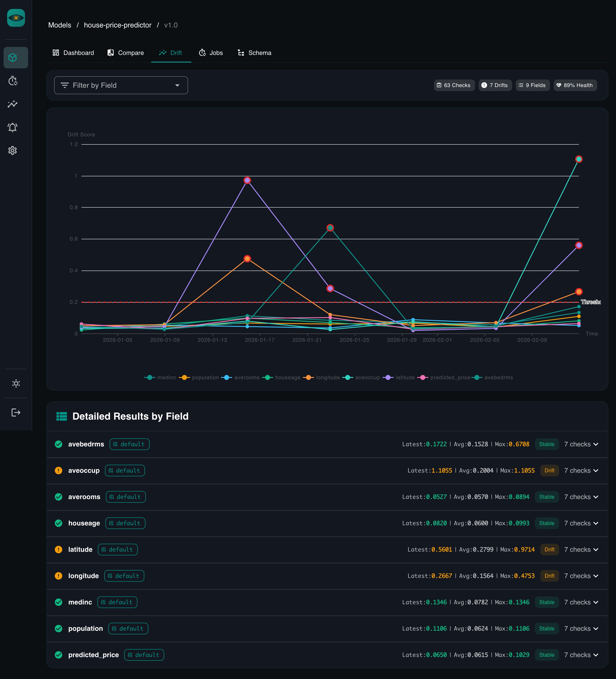The width and height of the screenshot is (616, 679).
Task: Switch to the Schema tab
Action: pyautogui.click(x=254, y=53)
